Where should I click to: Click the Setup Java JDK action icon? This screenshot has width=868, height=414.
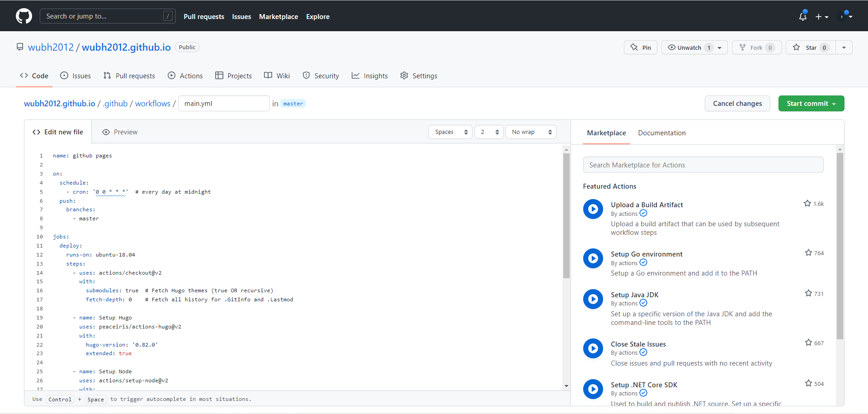[x=593, y=299]
